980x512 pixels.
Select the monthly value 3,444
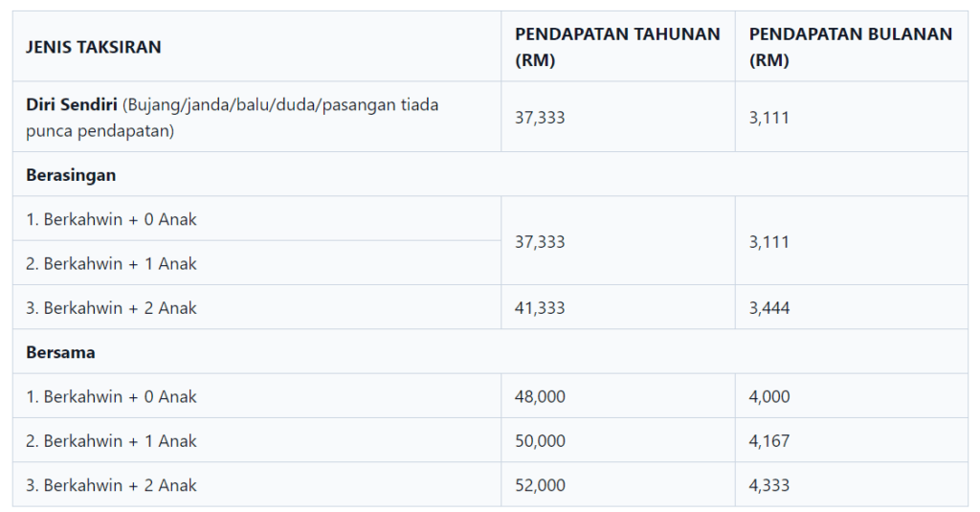(769, 308)
